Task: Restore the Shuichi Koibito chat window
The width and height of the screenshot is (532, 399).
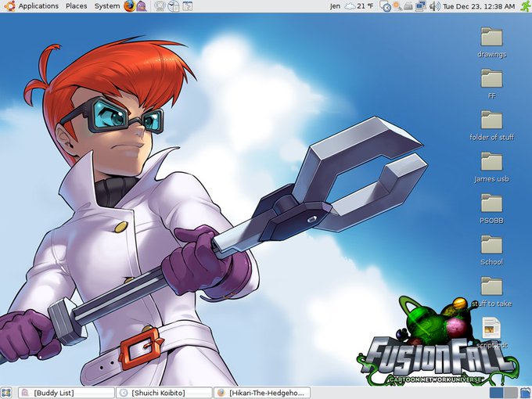Action: click(164, 393)
